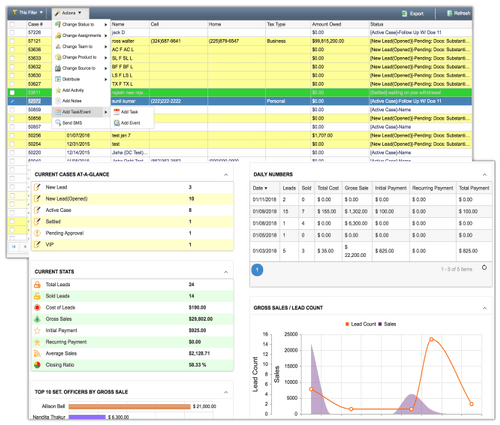This screenshot has width=500, height=425.
Task: Click Sales purple legend swatch
Action: (380, 324)
